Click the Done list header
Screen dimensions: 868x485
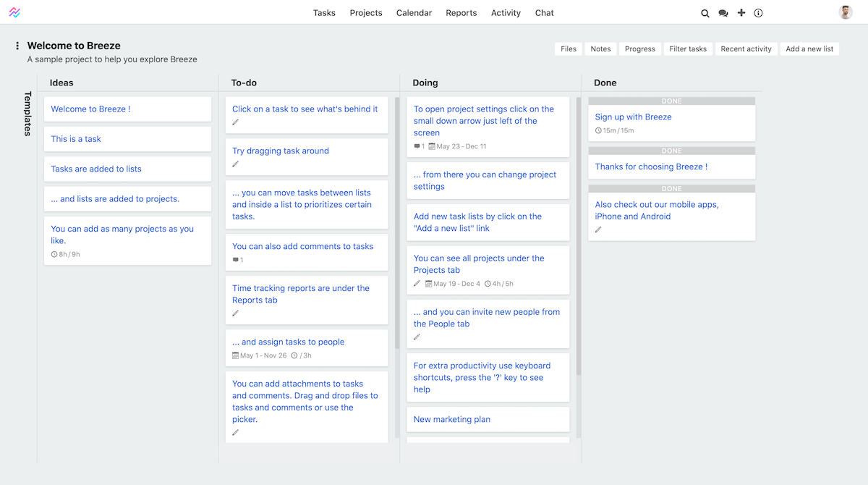coord(605,83)
